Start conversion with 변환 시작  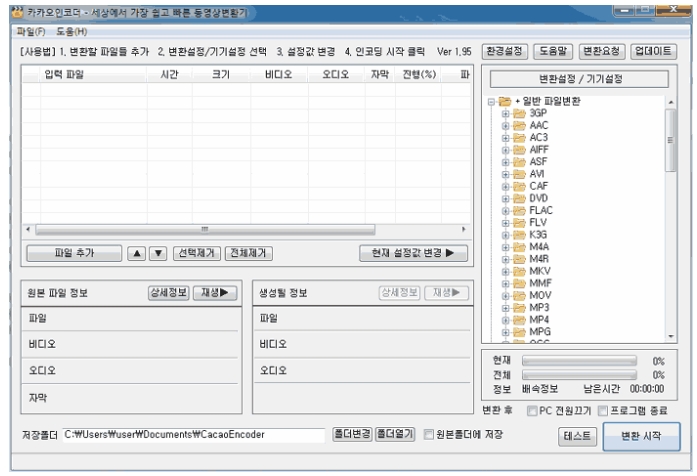pyautogui.click(x=641, y=436)
